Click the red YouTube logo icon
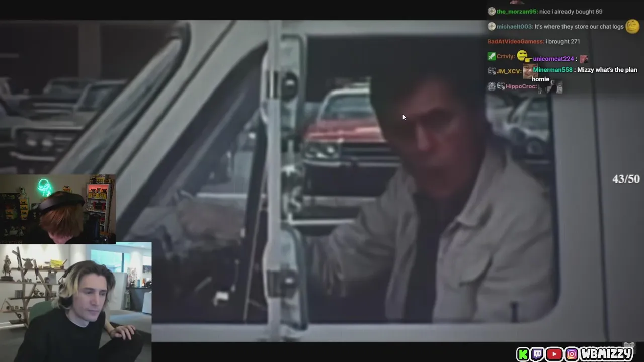The width and height of the screenshot is (644, 362). point(554,354)
